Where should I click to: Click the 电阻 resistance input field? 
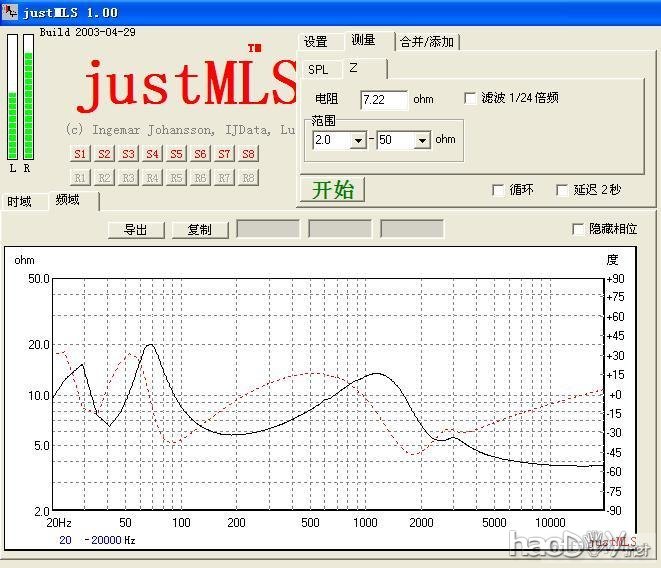click(384, 99)
